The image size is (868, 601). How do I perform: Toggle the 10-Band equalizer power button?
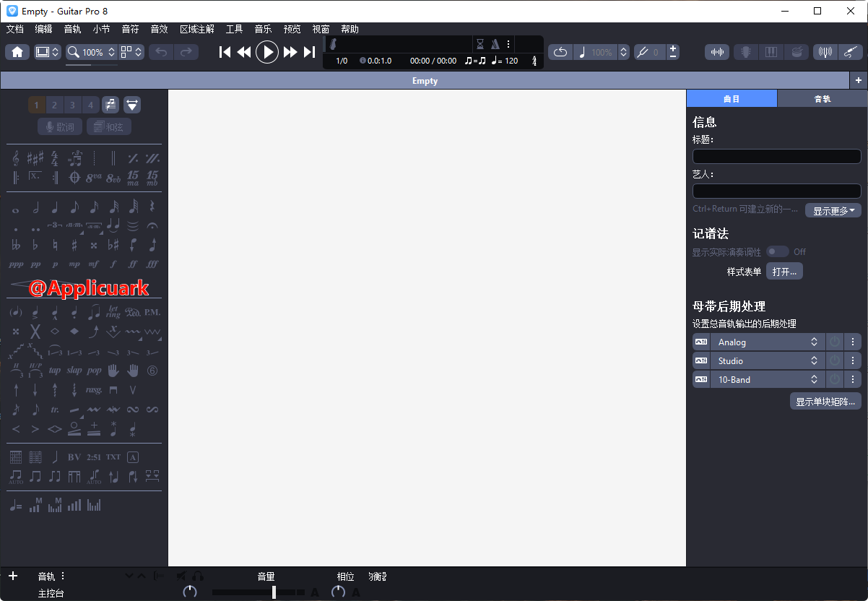click(835, 379)
